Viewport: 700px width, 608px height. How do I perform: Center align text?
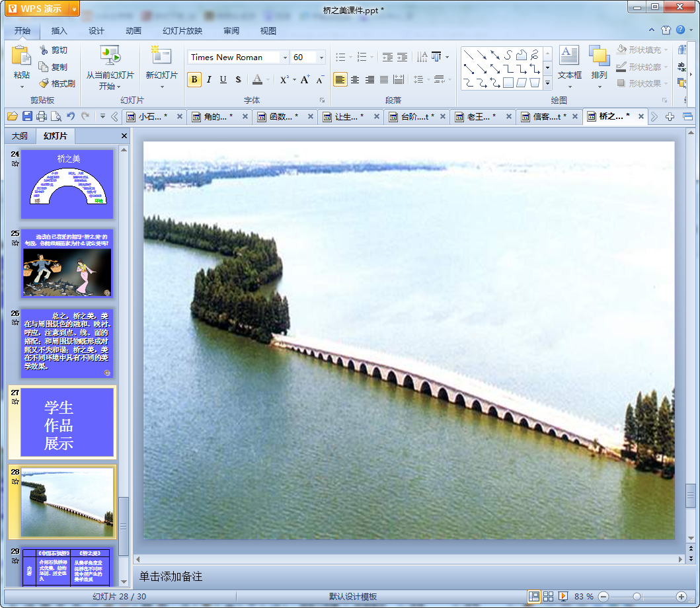355,79
